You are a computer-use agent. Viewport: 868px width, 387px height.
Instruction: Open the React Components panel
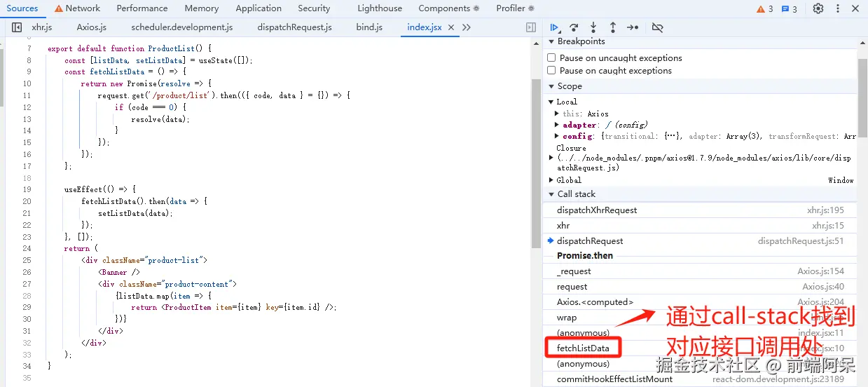click(449, 8)
